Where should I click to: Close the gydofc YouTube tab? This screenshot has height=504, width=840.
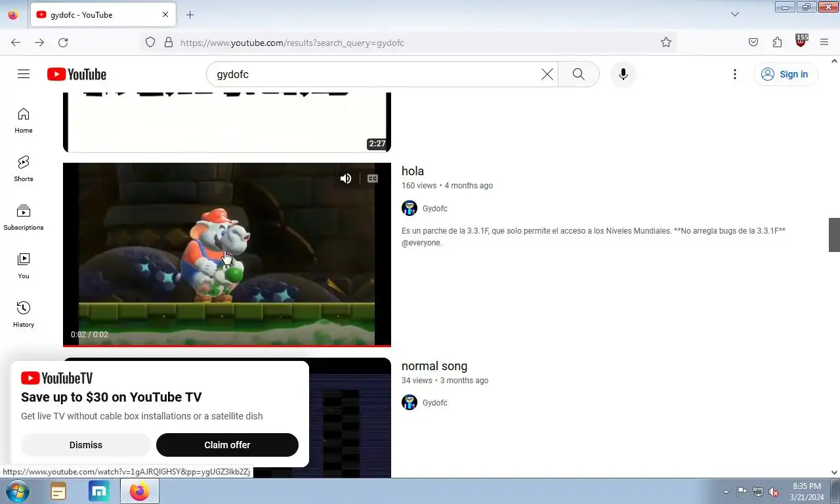(165, 14)
